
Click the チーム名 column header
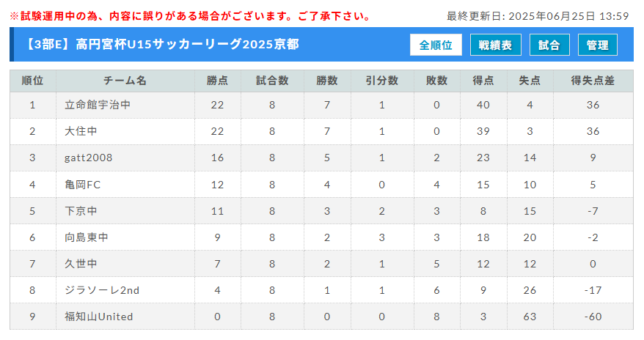125,81
